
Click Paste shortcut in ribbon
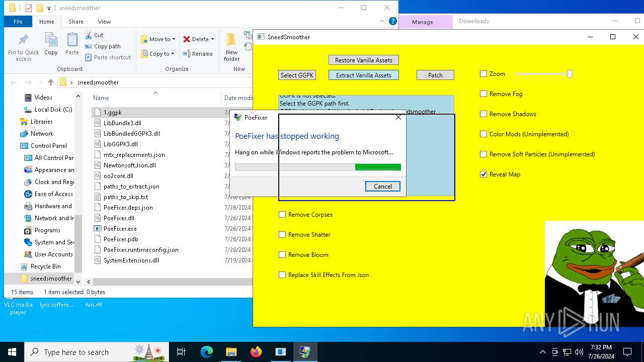[x=108, y=57]
